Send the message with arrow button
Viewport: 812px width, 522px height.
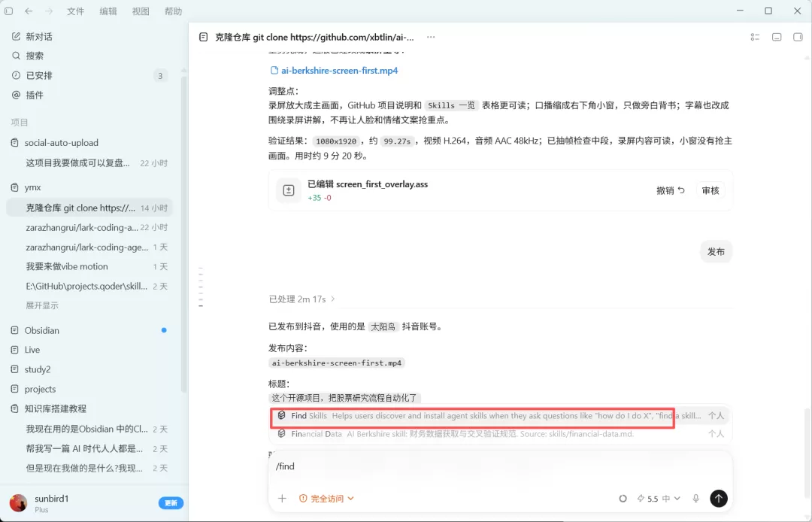[x=719, y=498]
